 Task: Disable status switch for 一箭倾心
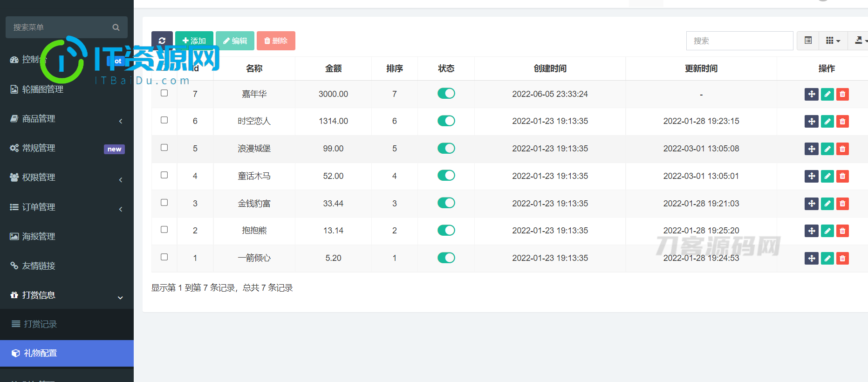click(446, 258)
